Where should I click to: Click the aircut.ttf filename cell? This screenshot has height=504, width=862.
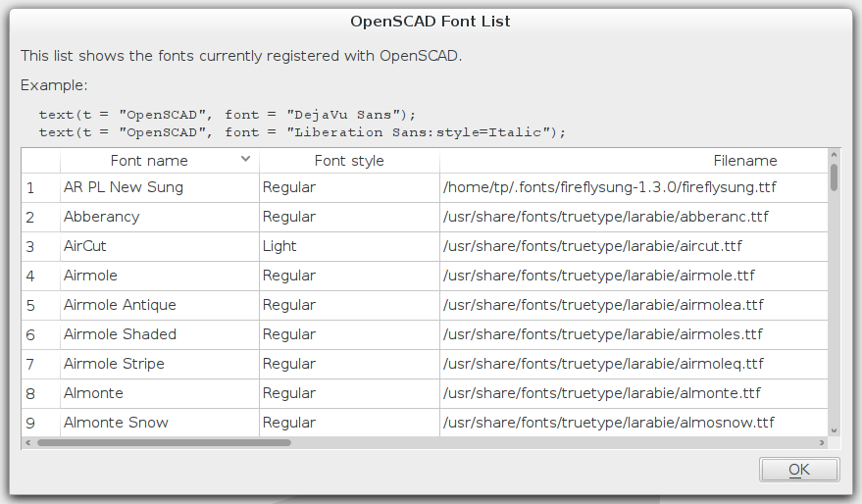point(634,247)
